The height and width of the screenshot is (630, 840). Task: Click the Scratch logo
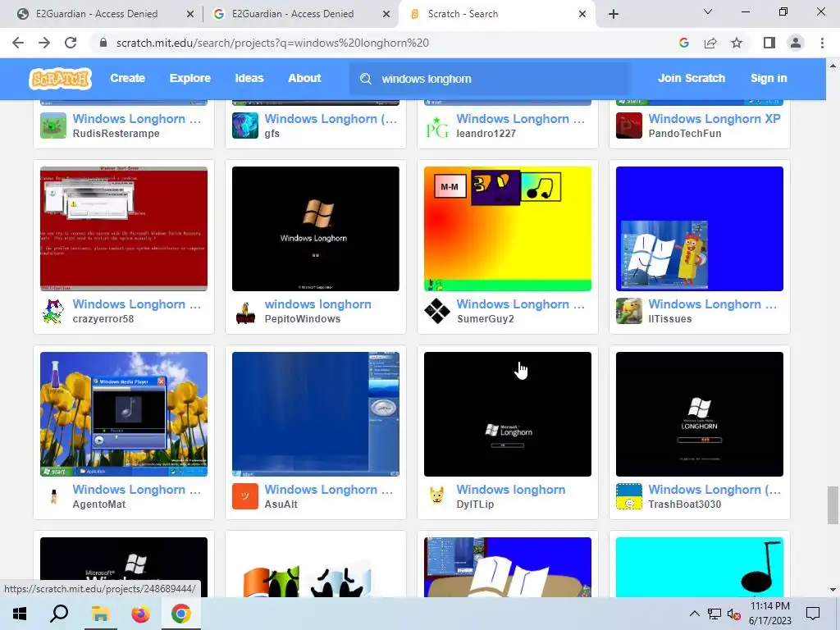pos(60,79)
